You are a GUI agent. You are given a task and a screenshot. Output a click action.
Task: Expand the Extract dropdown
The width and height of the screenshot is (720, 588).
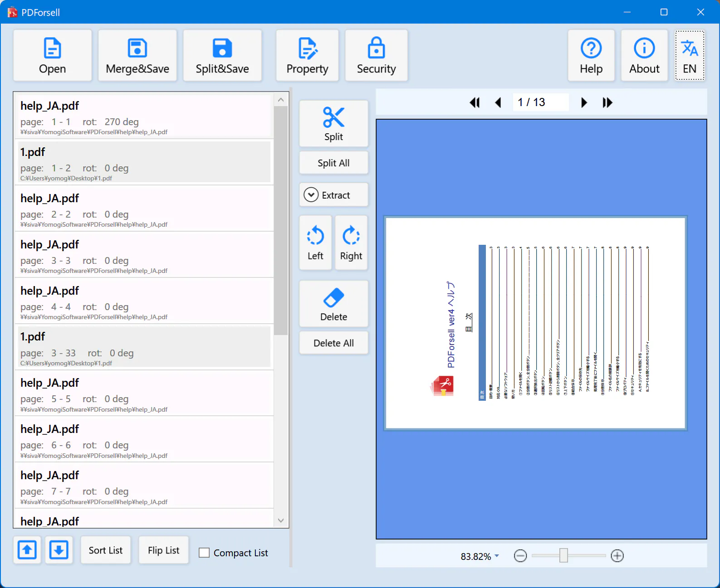click(x=333, y=195)
